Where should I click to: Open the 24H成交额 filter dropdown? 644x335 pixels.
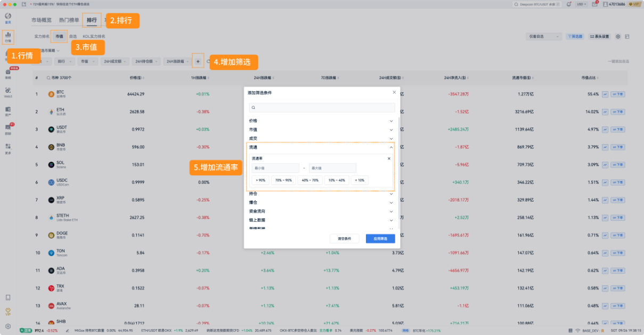click(x=115, y=61)
